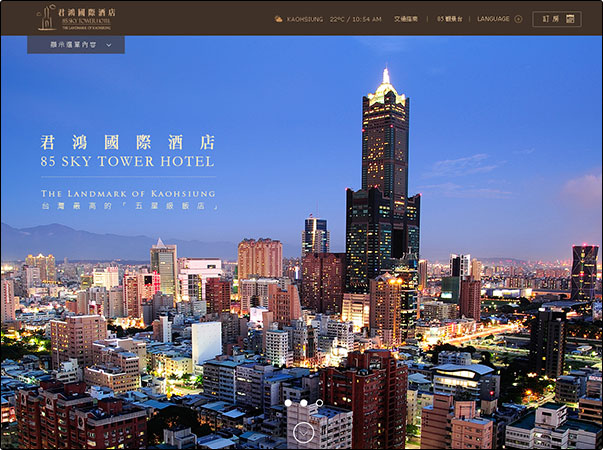Click the calendar icon in booking button
Screen dimensions: 603x450
[x=570, y=19]
